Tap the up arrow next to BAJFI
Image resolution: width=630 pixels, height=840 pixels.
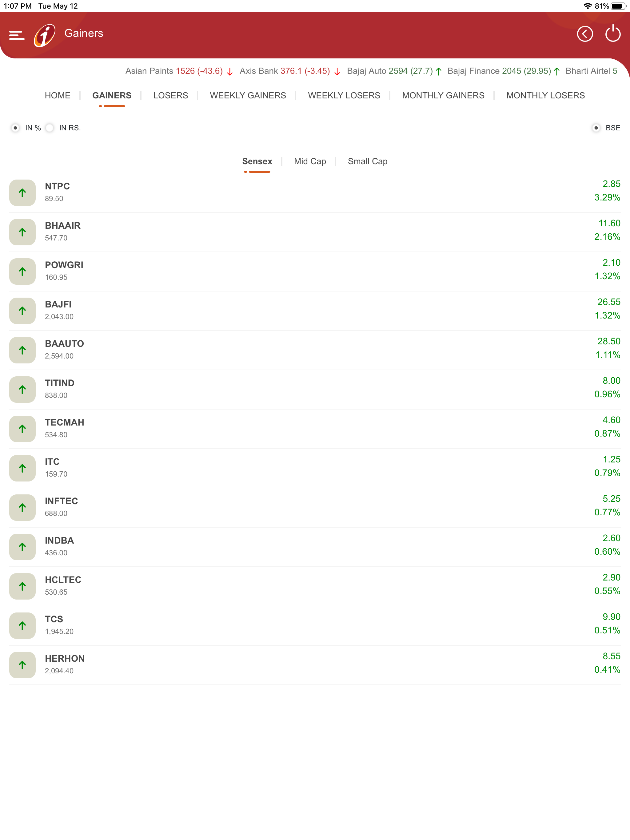[22, 310]
